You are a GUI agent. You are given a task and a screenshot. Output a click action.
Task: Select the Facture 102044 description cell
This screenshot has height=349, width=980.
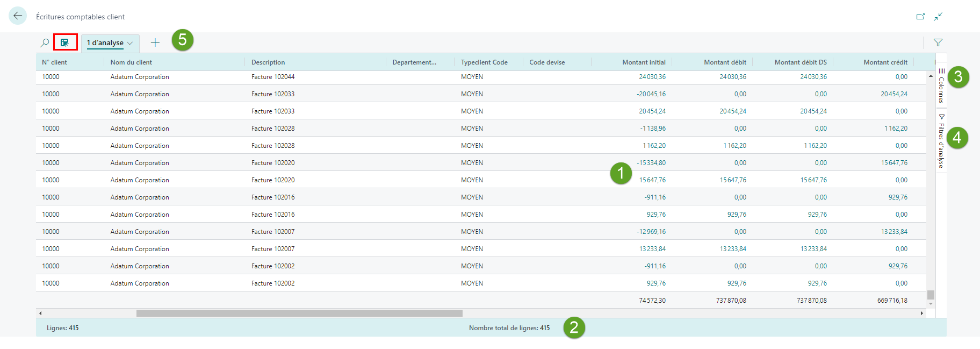[273, 77]
